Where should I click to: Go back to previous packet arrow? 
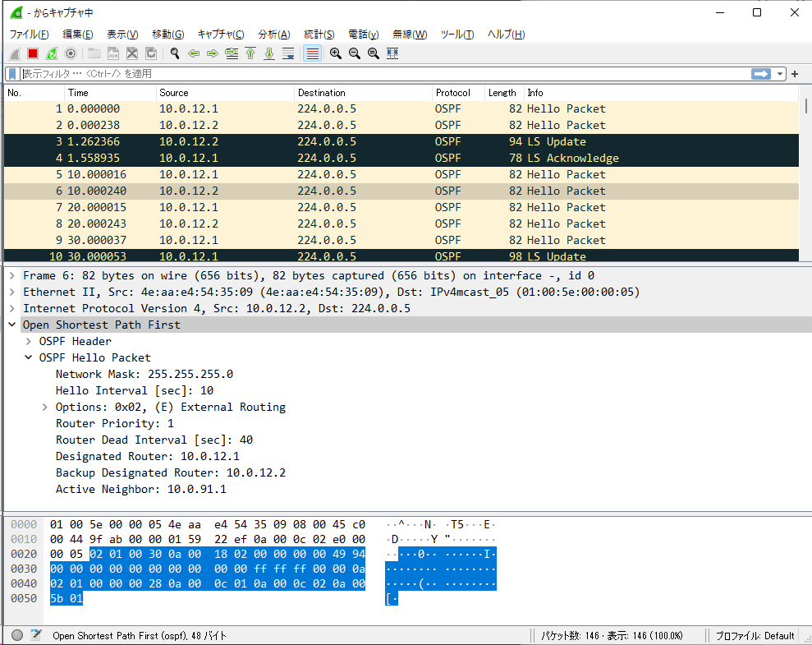pyautogui.click(x=194, y=53)
